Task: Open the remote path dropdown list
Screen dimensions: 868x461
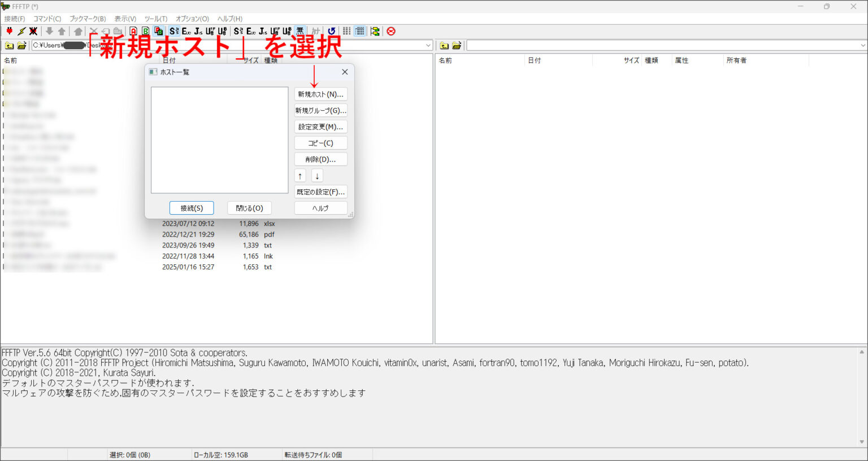Action: [862, 45]
